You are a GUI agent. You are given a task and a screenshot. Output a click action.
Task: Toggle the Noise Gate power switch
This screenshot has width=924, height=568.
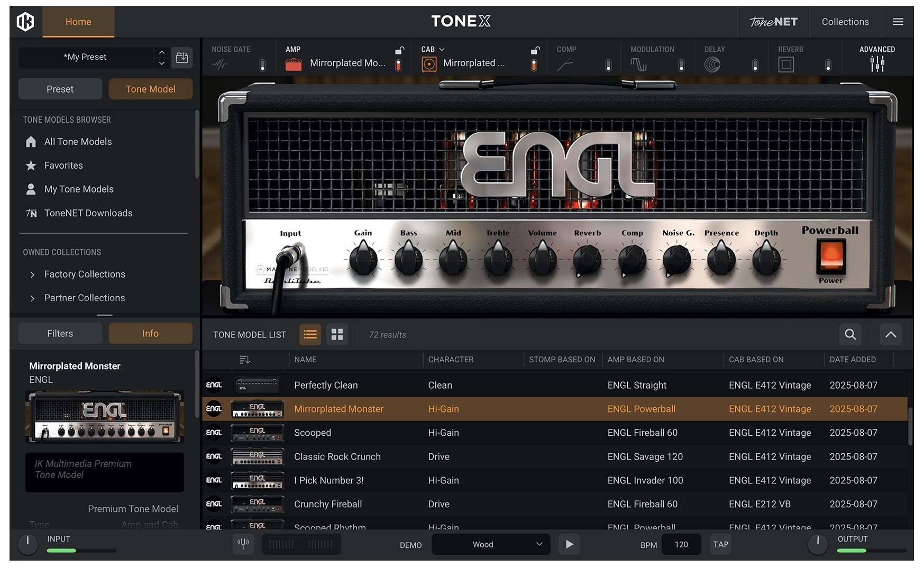tap(262, 65)
